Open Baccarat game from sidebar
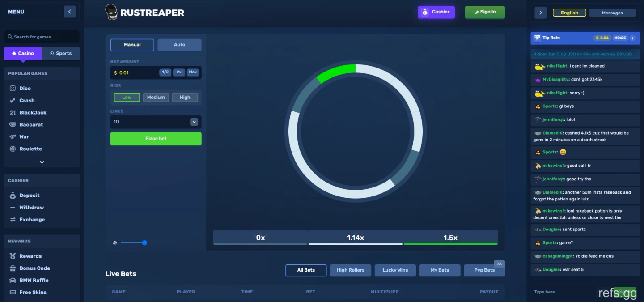Screen dimensions: 644x302 [x=31, y=125]
